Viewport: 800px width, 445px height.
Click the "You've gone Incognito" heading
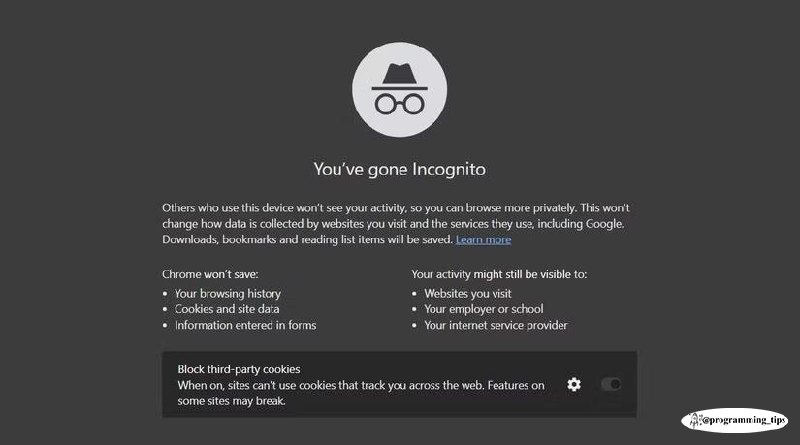[399, 169]
